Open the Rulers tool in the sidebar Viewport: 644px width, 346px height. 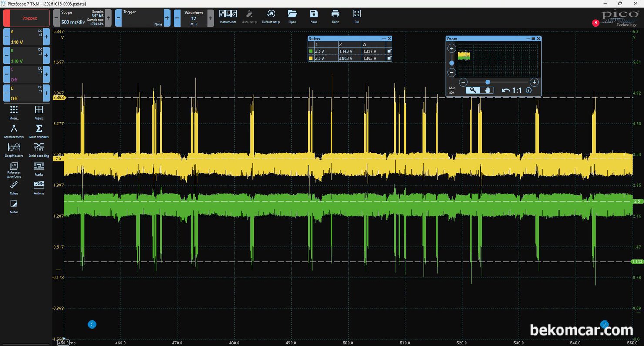(x=14, y=188)
